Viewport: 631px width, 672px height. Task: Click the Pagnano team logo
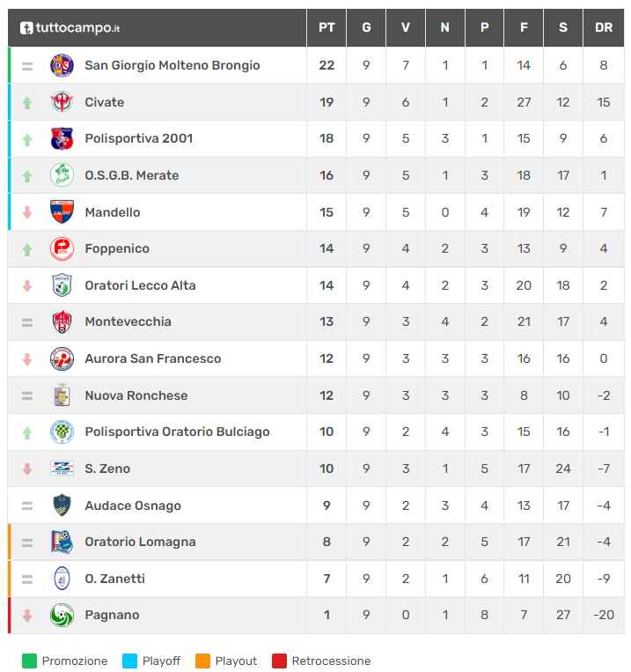[x=62, y=615]
